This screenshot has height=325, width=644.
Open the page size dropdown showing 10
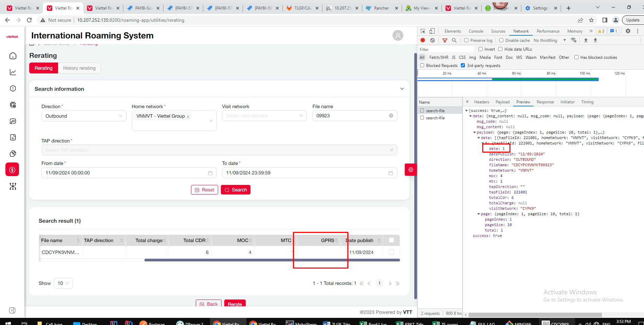click(x=63, y=283)
